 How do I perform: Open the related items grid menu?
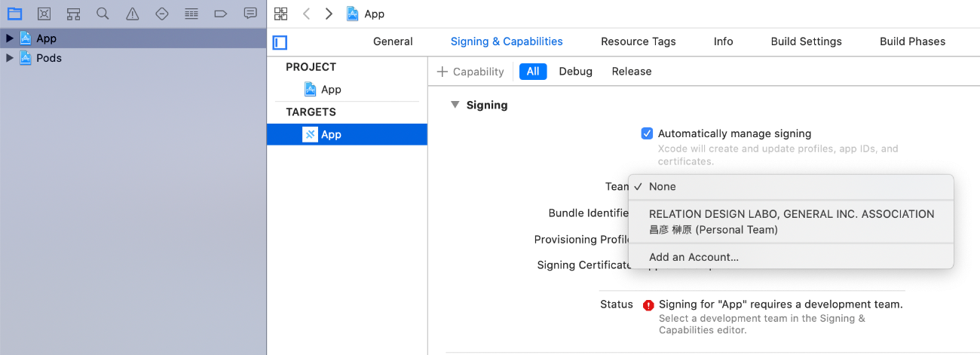(x=281, y=14)
